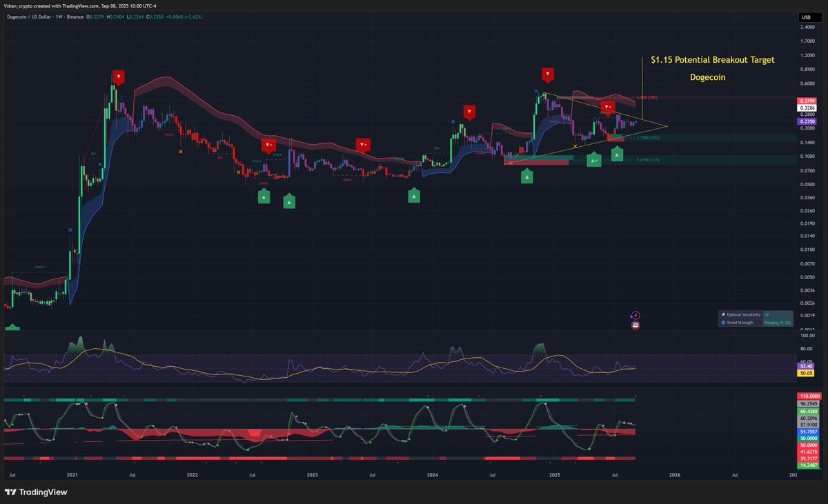Click the red 41.6275 indicator value label
The height and width of the screenshot is (504, 828).
pos(807,451)
